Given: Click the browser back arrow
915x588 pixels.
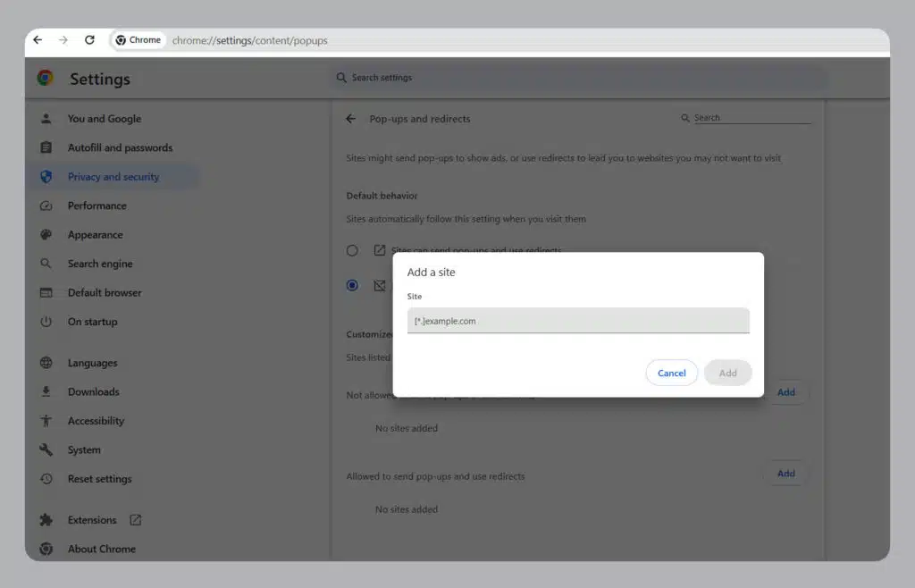Looking at the screenshot, I should (x=38, y=40).
